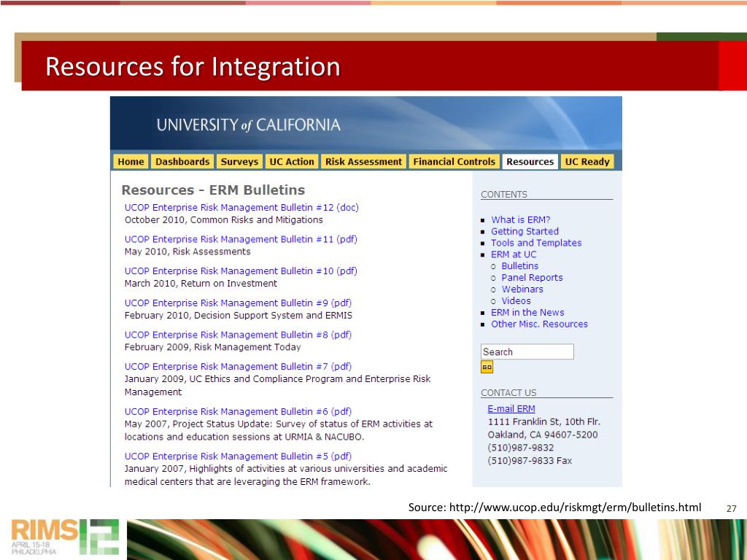Open the Videos sub-link

(x=516, y=301)
